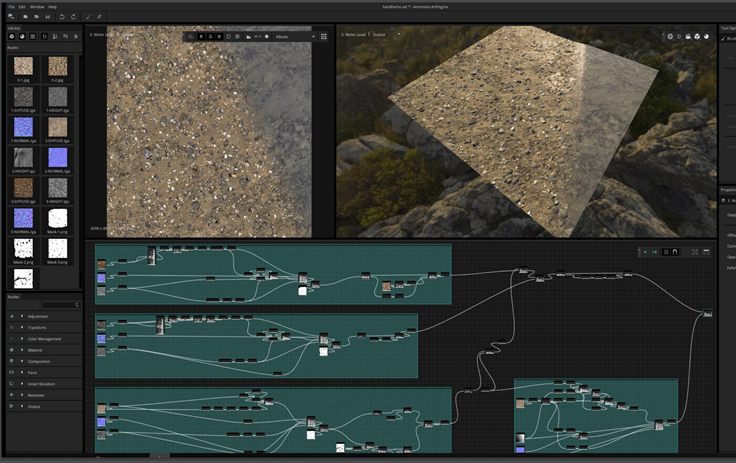Open the Window menu
The height and width of the screenshot is (463, 736).
(37, 7)
